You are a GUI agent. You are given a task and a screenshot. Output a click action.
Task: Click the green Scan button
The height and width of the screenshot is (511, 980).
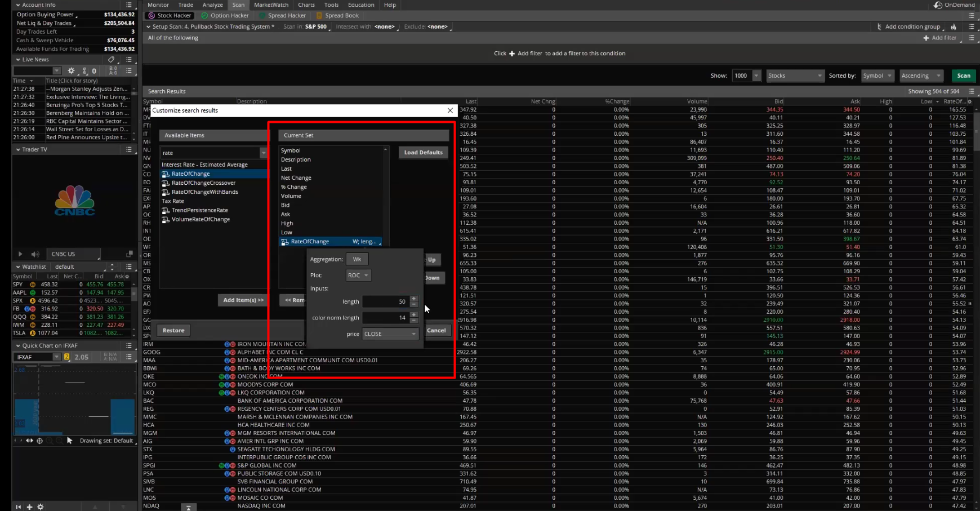(x=964, y=75)
